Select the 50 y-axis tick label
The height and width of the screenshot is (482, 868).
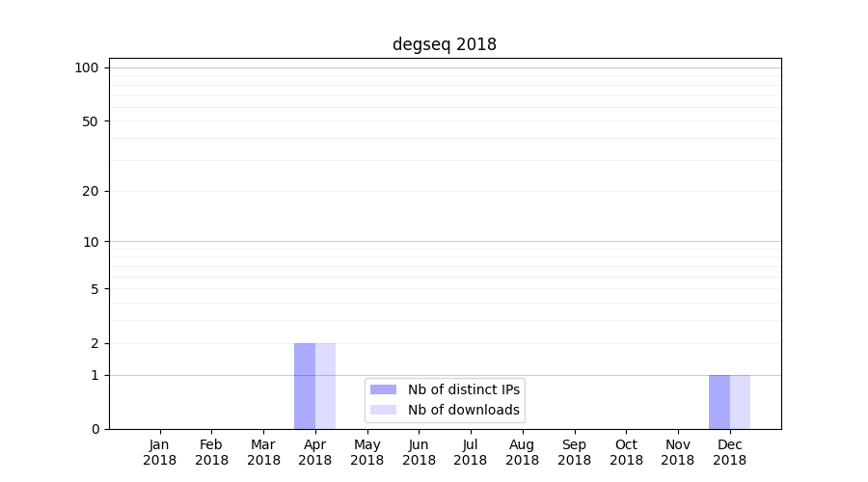tap(91, 121)
